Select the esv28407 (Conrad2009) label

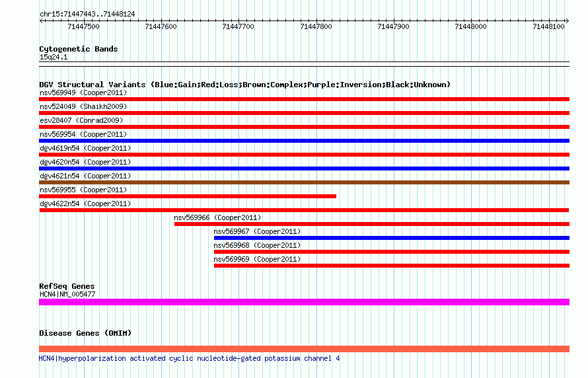[81, 120]
